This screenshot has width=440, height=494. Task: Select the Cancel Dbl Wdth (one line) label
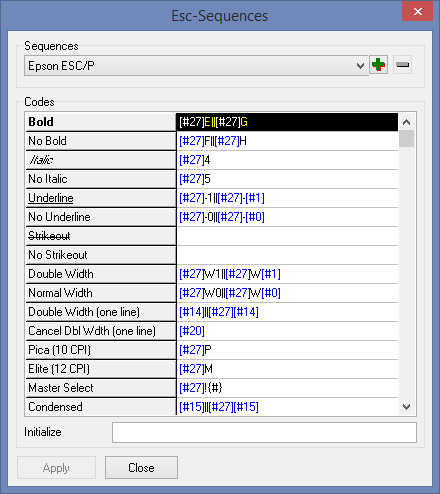(x=101, y=331)
